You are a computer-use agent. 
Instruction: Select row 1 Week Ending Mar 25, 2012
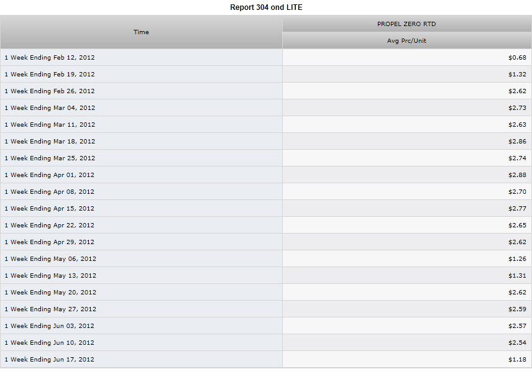coord(266,158)
